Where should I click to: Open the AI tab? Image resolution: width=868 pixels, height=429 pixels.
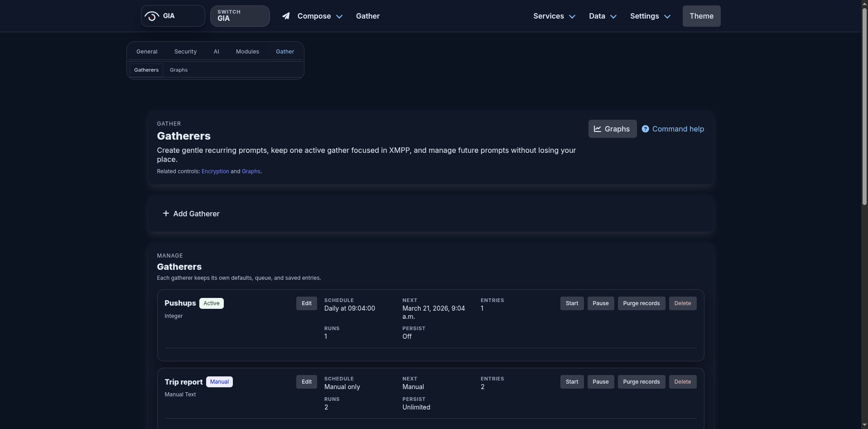(x=216, y=51)
